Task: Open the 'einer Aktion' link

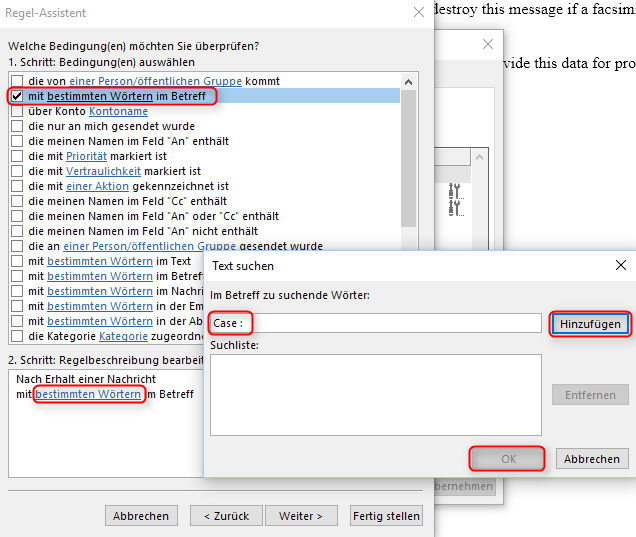Action: pyautogui.click(x=97, y=186)
